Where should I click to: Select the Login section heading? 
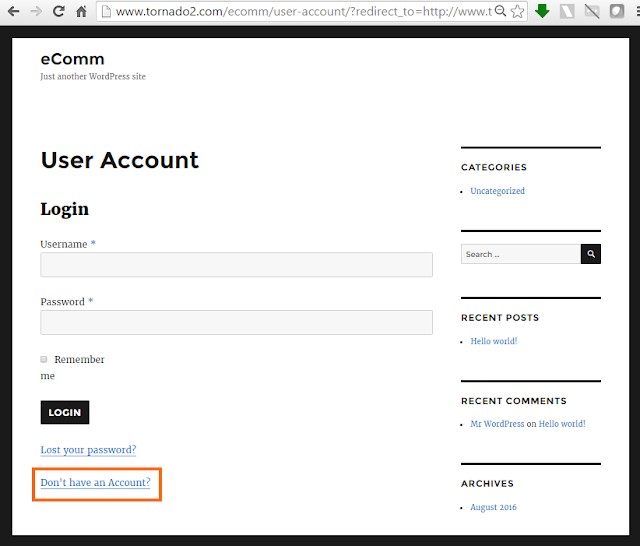click(x=64, y=209)
